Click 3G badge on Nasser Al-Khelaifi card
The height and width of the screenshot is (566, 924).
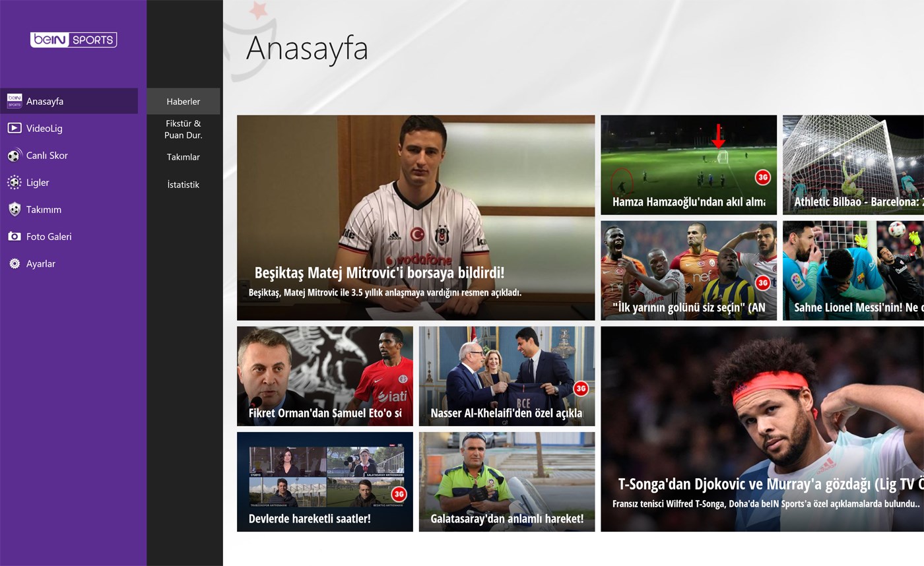coord(581,389)
